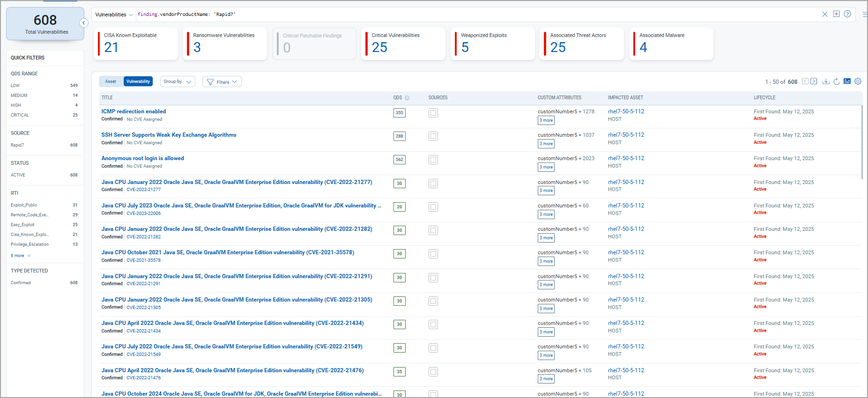Expand the Filters dropdown
This screenshot has height=398, width=868.
pos(222,82)
